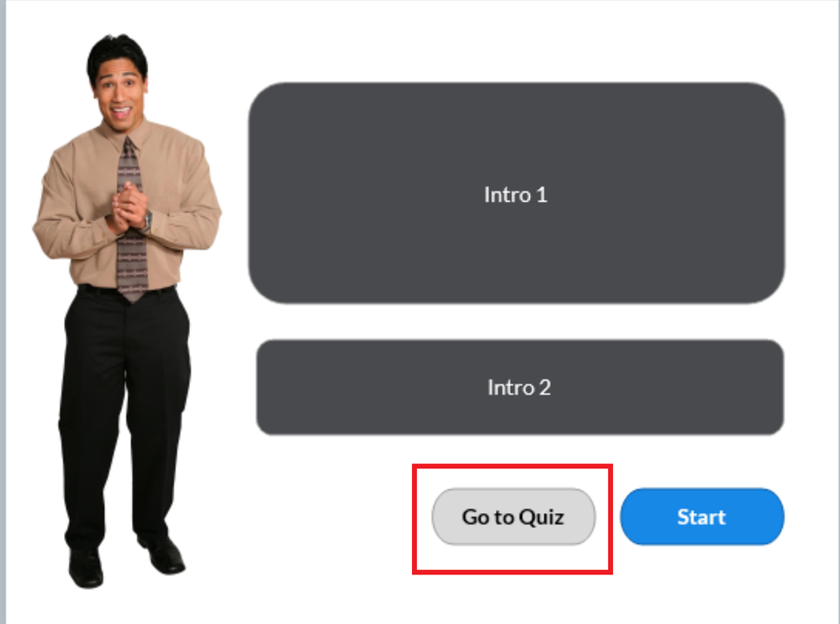This screenshot has width=840, height=624.
Task: Select the Intro 1 text box
Action: click(x=516, y=193)
